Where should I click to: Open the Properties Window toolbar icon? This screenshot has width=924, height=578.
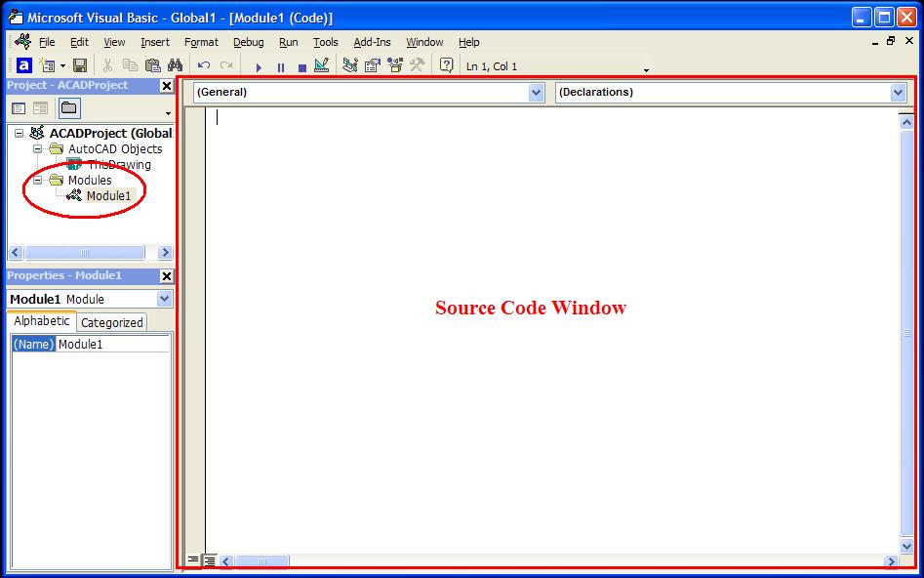coord(371,65)
